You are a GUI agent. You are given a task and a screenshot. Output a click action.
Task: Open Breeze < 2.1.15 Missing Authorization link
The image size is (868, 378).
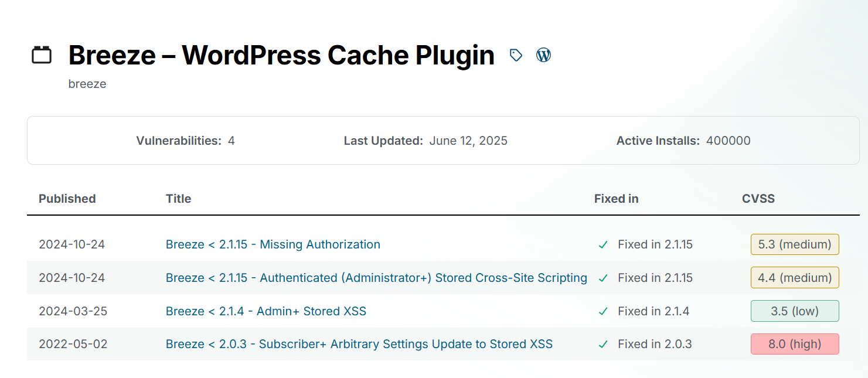pyautogui.click(x=273, y=244)
